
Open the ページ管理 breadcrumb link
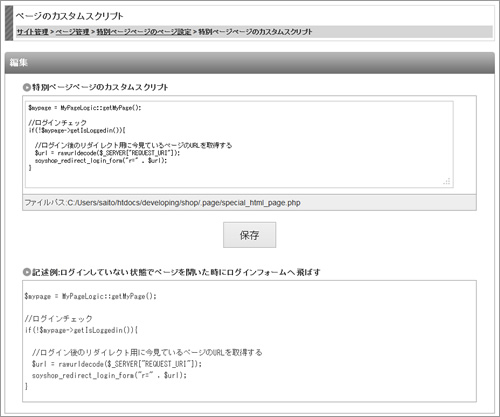[x=72, y=32]
